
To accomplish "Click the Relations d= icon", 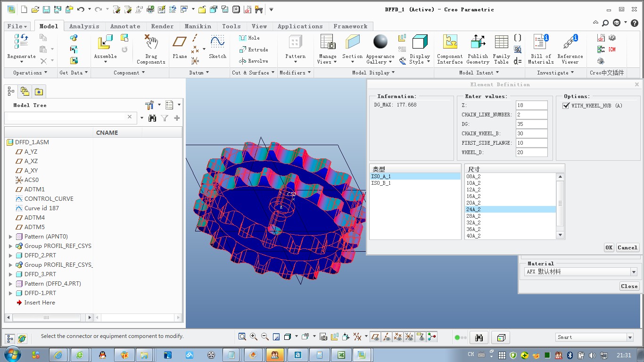I will click(x=518, y=61).
